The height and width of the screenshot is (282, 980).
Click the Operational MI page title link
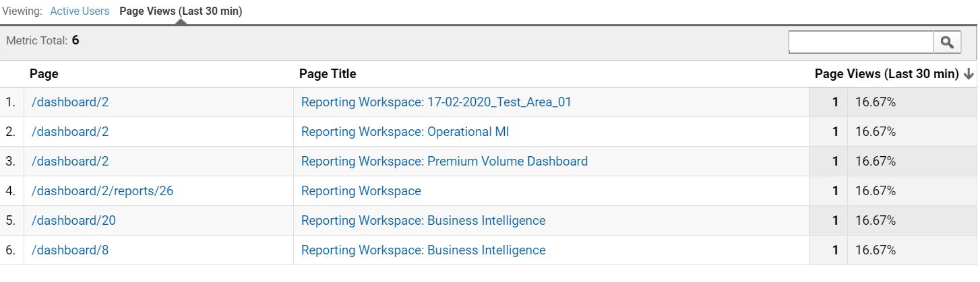(405, 132)
